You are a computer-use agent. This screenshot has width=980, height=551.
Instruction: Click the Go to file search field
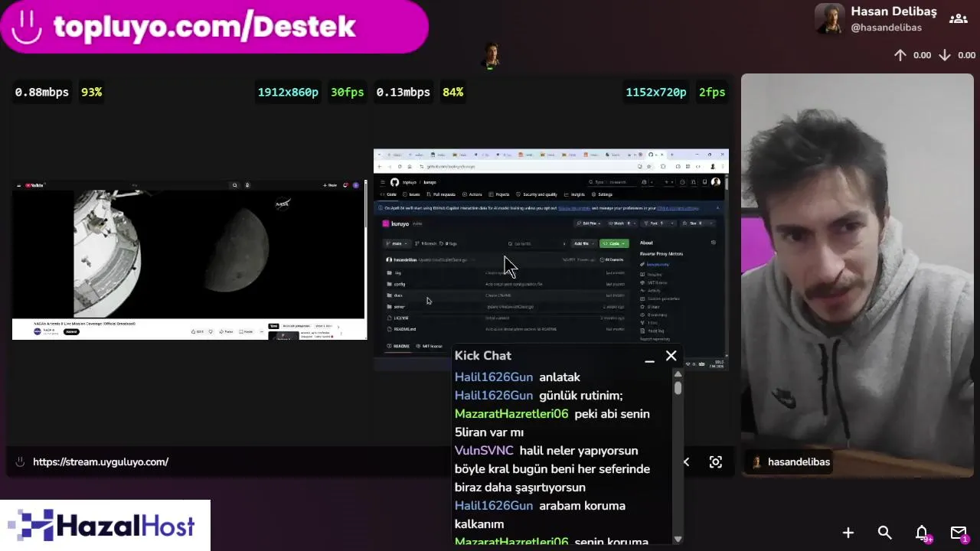pyautogui.click(x=537, y=243)
